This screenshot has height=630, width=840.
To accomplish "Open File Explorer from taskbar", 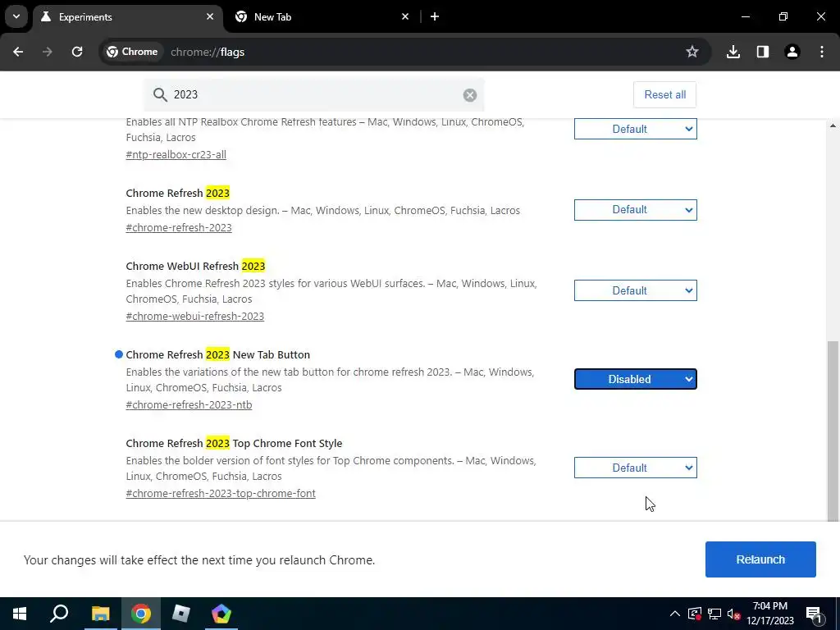I will point(100,614).
